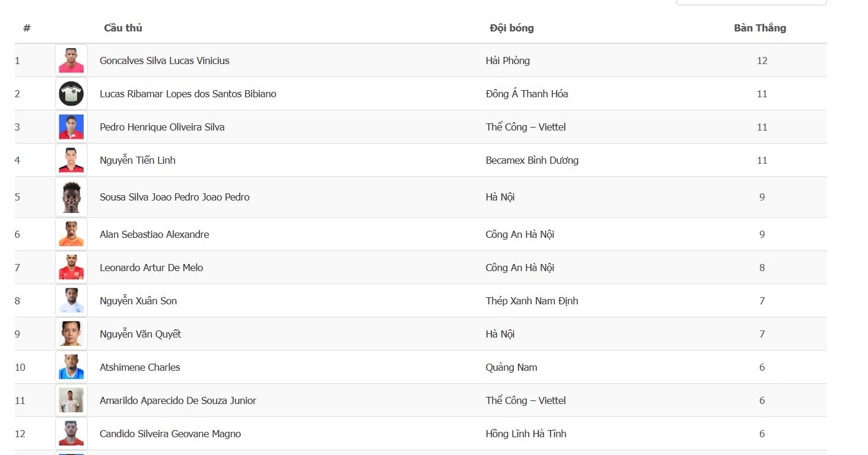The width and height of the screenshot is (868, 455).
Task: Click Alan Sebastiao Alexandre's photo
Action: point(71,234)
